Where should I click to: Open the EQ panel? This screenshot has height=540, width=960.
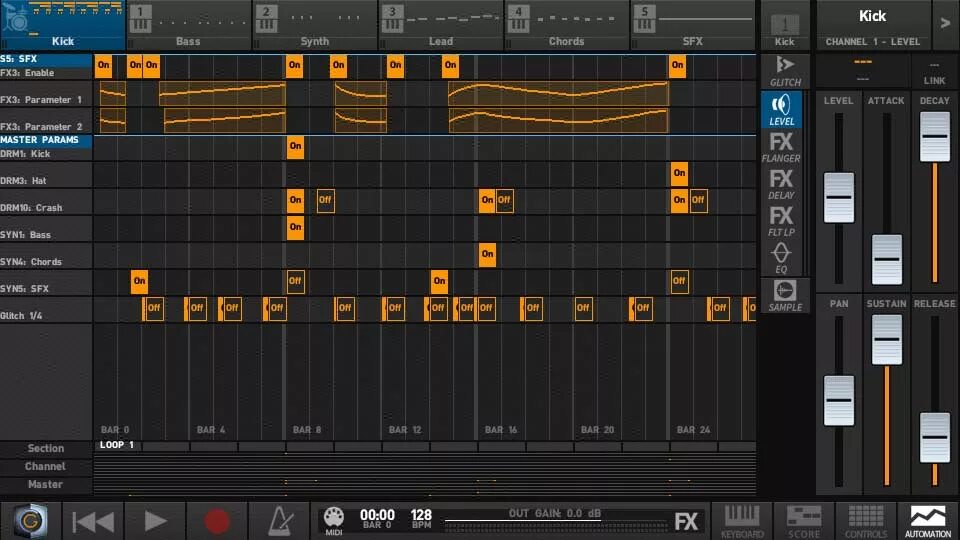[x=782, y=258]
